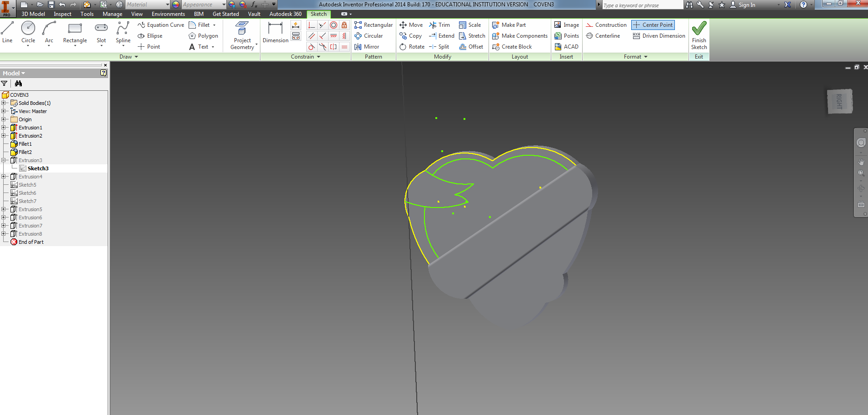Open the Appearance dropdown
The height and width of the screenshot is (415, 868).
(224, 5)
